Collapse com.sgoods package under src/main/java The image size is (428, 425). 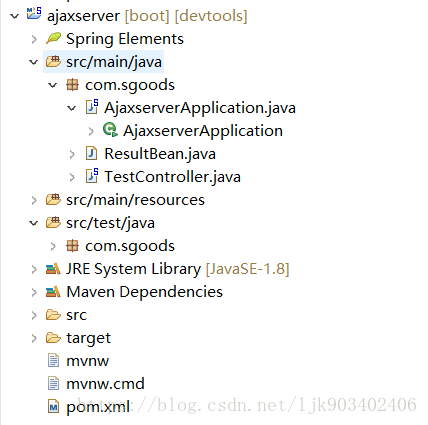(53, 85)
